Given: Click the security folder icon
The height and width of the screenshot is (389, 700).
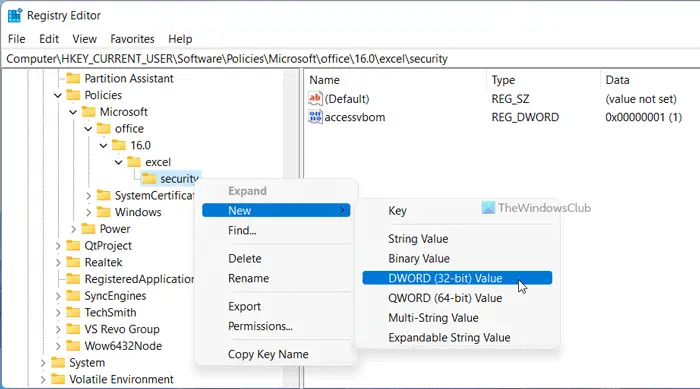Looking at the screenshot, I should (x=149, y=179).
